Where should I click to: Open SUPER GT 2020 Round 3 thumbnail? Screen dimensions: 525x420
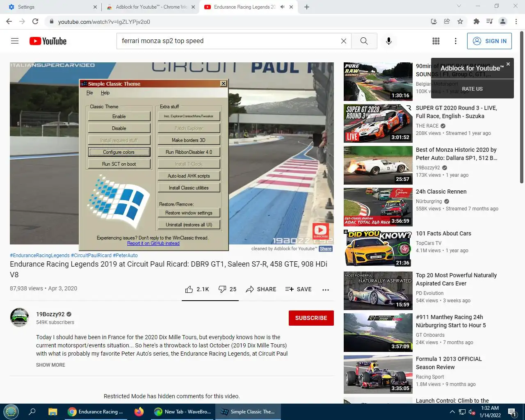click(378, 123)
